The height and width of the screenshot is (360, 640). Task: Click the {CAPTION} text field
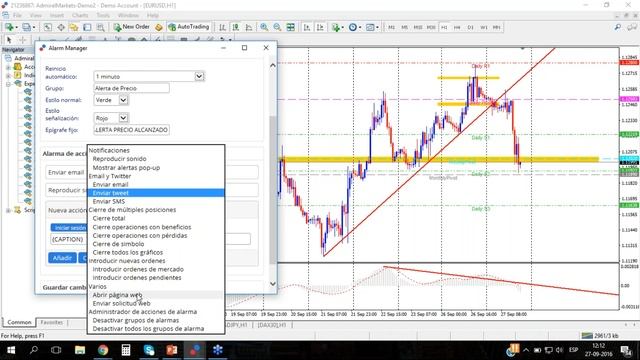150,239
